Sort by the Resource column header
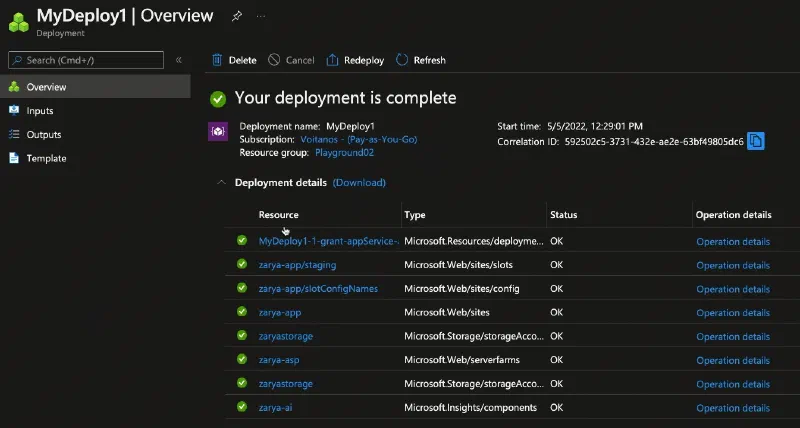Screen dimensions: 800x428 point(279,215)
